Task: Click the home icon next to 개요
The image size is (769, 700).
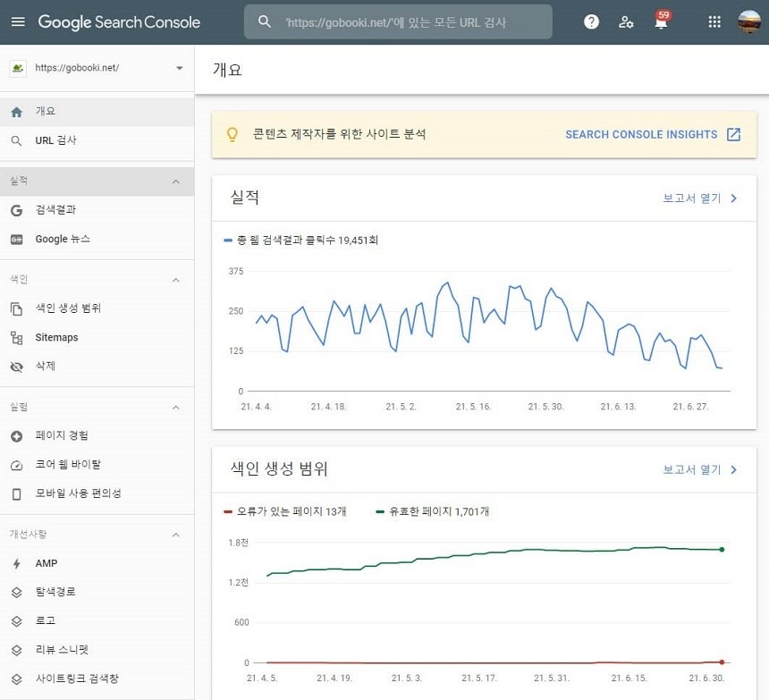Action: point(17,112)
